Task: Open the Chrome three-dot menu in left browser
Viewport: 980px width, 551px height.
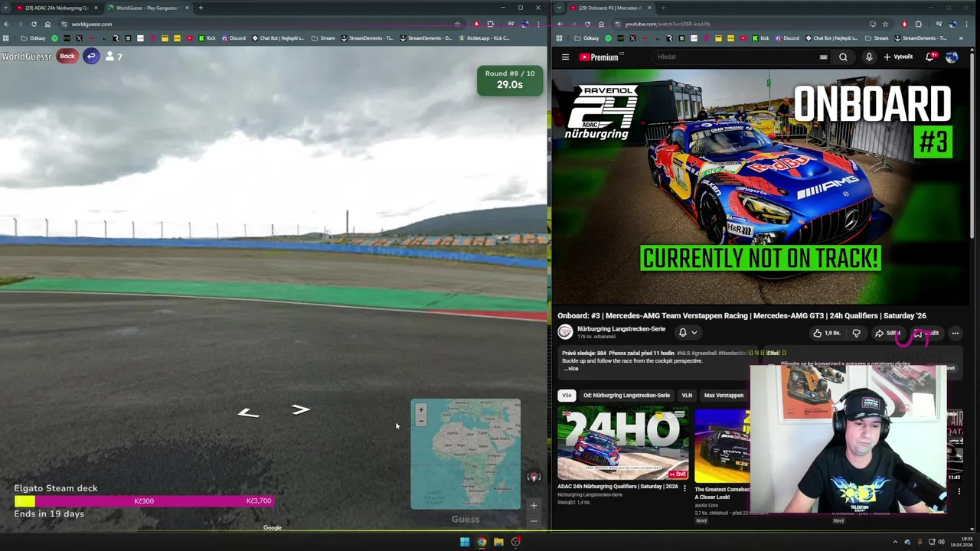Action: pyautogui.click(x=538, y=24)
